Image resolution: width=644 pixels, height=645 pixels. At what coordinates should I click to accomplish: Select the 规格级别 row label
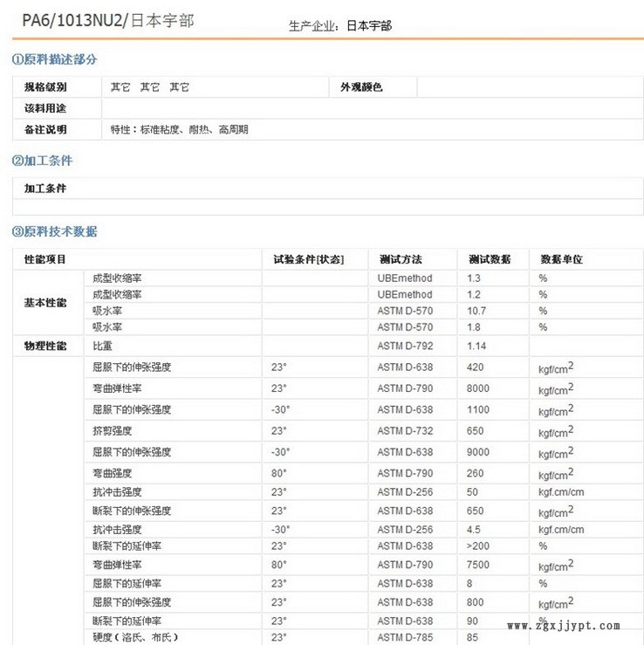[x=45, y=87]
